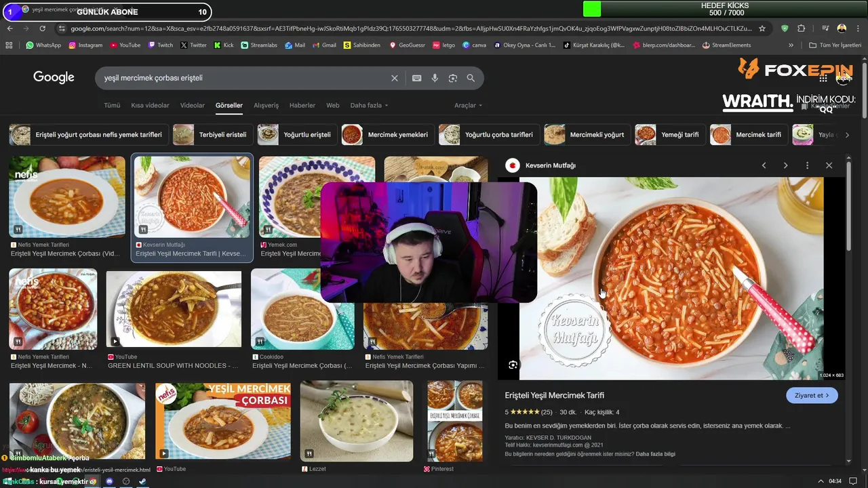Open the Twitch bookmark
Viewport: 868px width, 488px height.
point(160,45)
